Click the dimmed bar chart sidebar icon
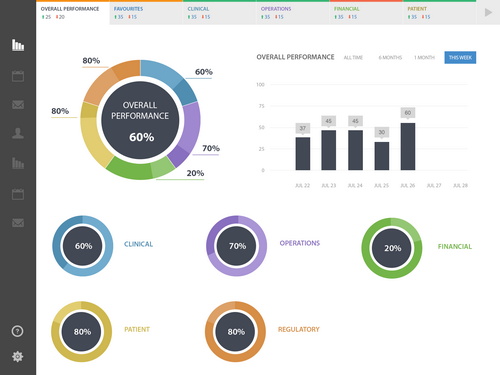 point(18,163)
